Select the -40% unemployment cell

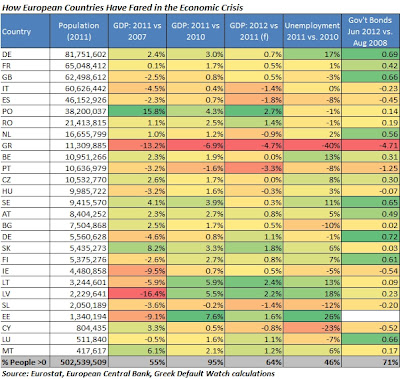(x=312, y=145)
